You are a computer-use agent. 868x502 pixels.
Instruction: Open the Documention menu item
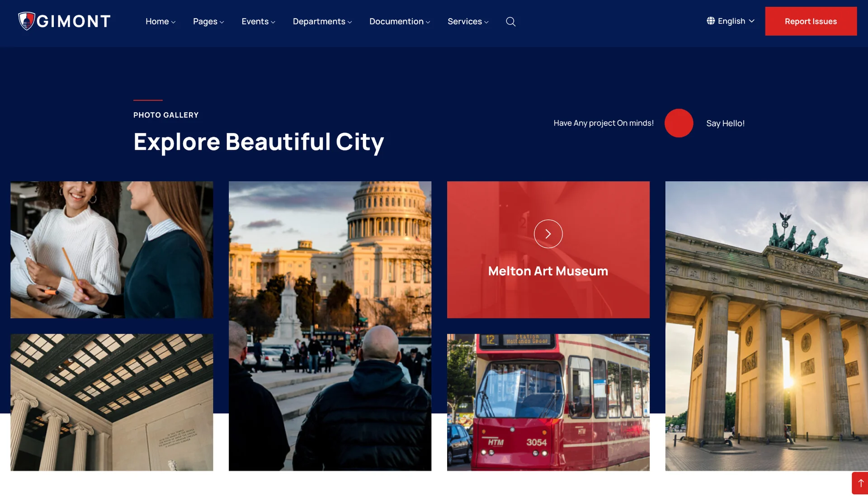pos(399,22)
